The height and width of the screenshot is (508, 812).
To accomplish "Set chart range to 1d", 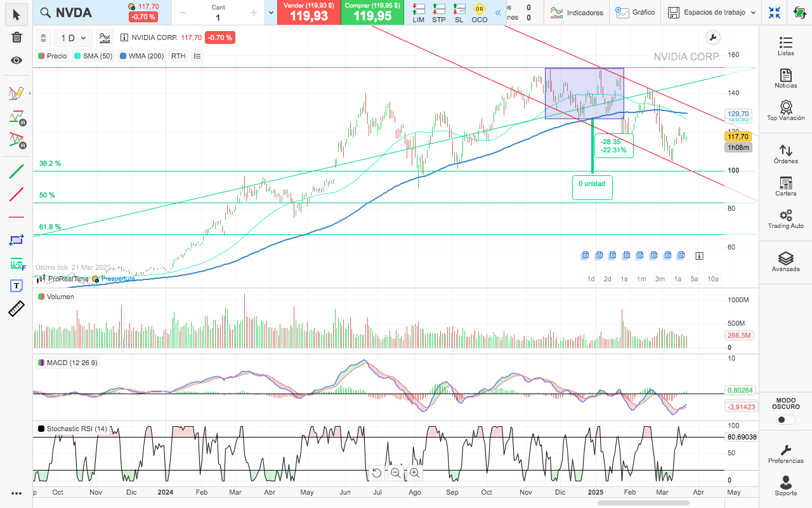I will pyautogui.click(x=591, y=279).
